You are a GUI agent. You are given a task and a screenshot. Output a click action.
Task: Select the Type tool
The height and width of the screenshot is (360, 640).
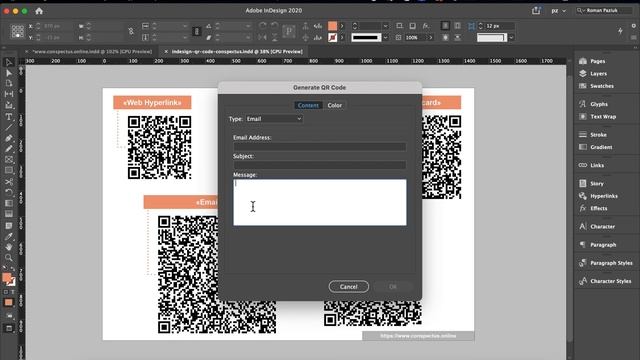pyautogui.click(x=9, y=117)
